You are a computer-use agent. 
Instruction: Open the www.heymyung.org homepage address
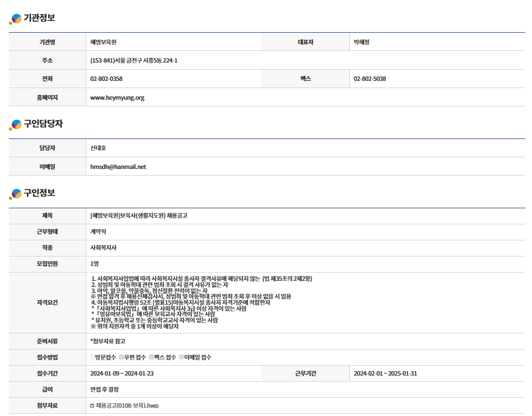(117, 97)
